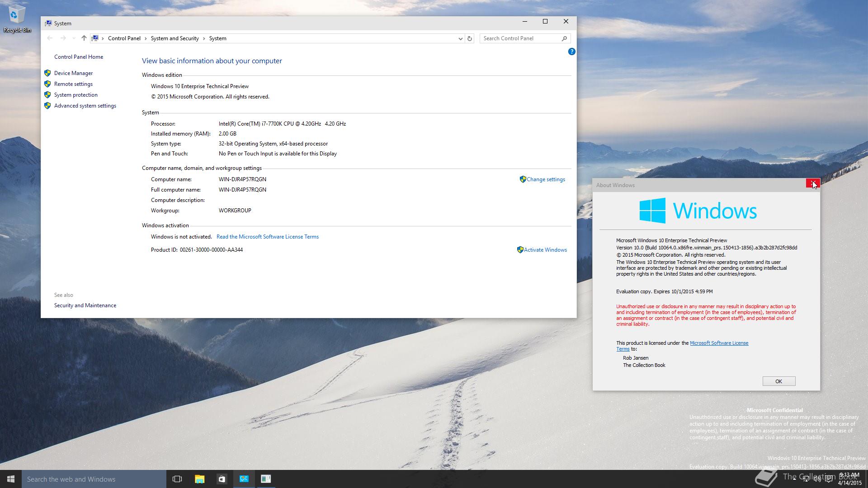This screenshot has height=488, width=868.
Task: Click the Windows 10 Enterprise Technical Preview edition text
Action: click(200, 86)
